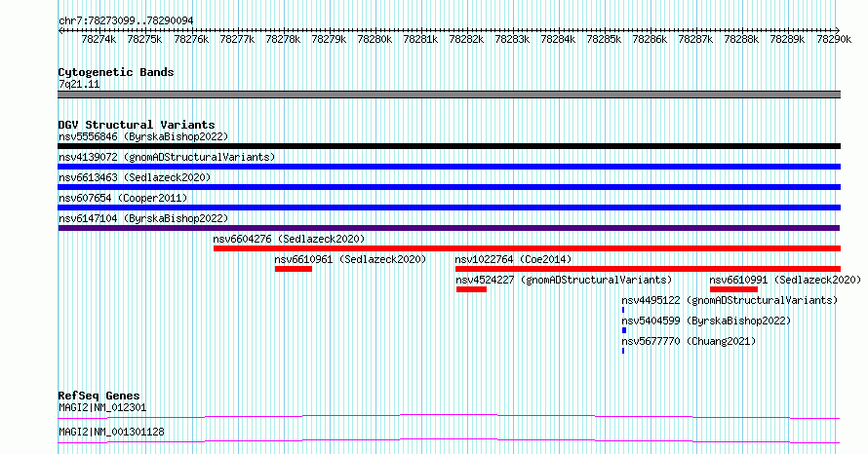Click the nsv5404599 (ByrskaBishop2022) label

706,321
